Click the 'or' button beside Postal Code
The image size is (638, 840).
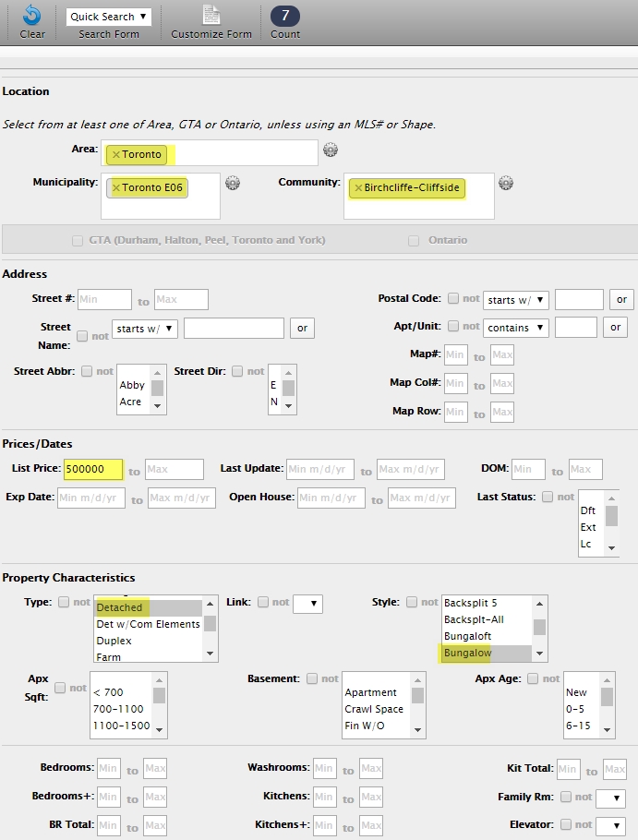[x=622, y=300]
